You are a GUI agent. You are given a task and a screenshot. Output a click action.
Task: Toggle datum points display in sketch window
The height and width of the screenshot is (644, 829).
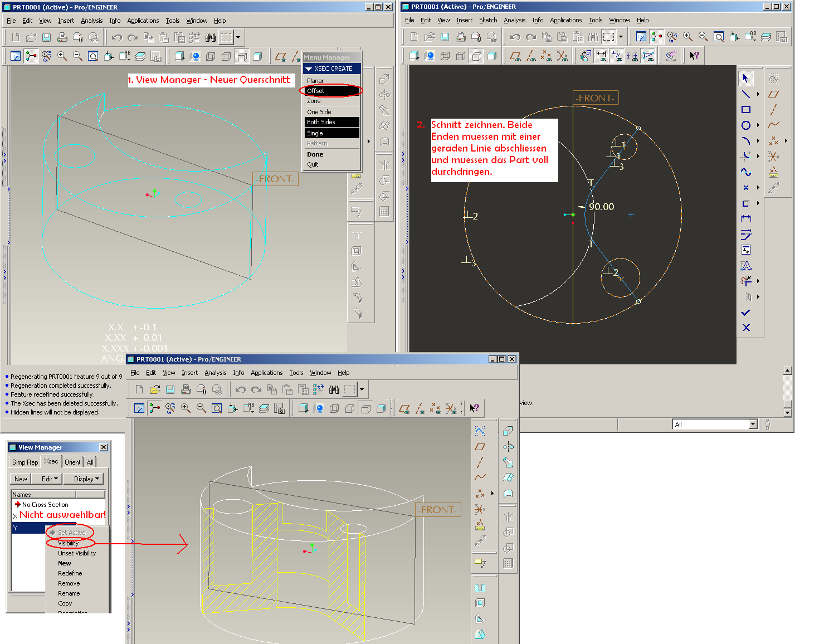[x=547, y=55]
